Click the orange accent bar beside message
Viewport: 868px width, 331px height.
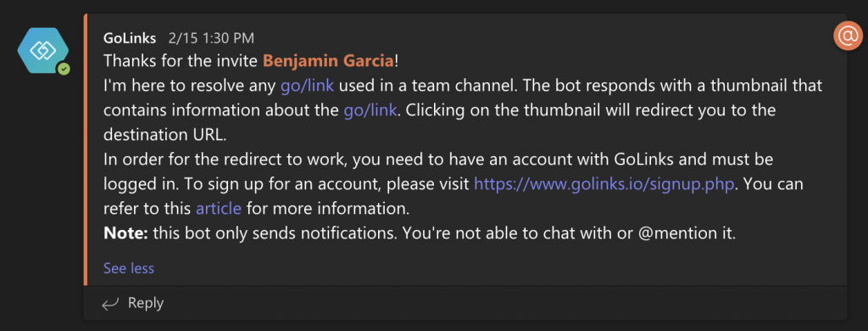[86, 149]
